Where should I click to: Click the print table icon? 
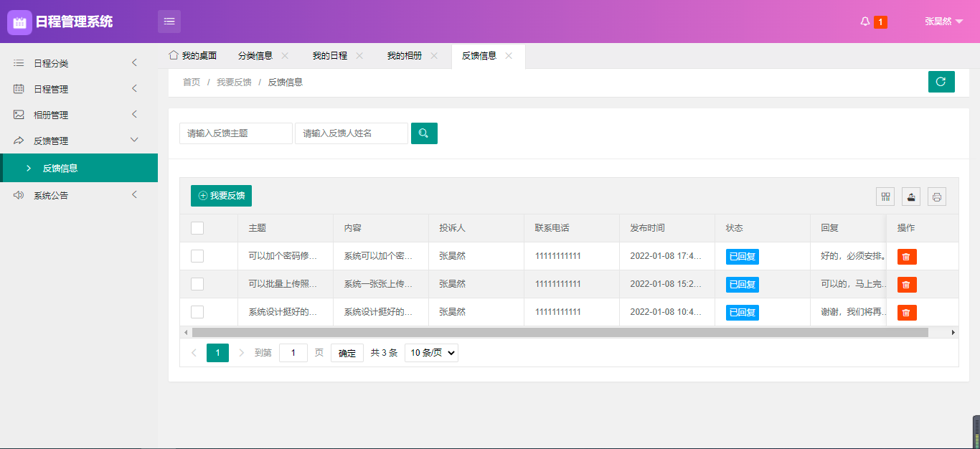point(937,197)
